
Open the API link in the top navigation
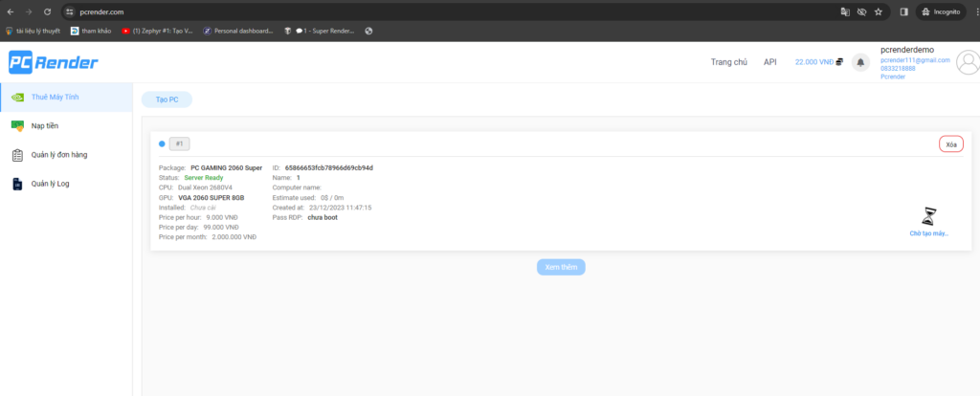770,62
